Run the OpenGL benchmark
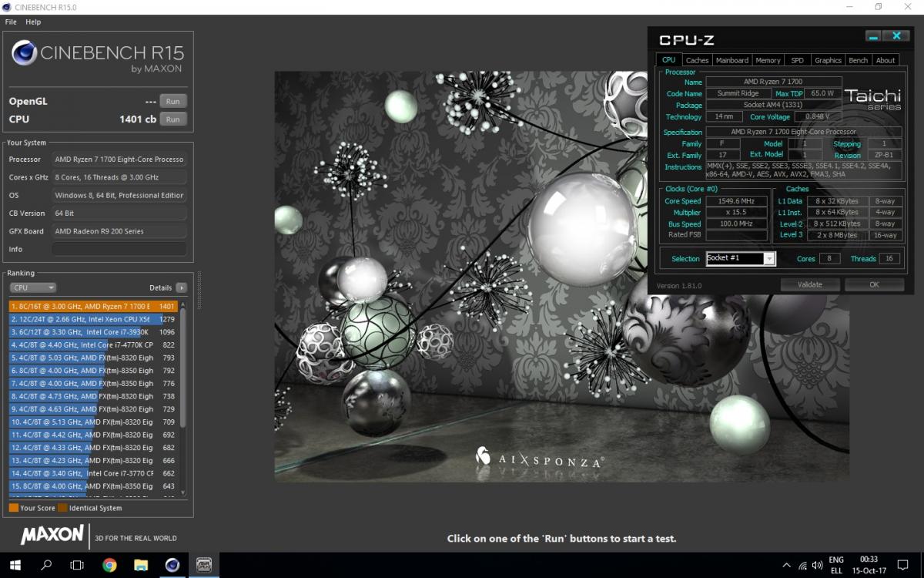 click(x=172, y=101)
